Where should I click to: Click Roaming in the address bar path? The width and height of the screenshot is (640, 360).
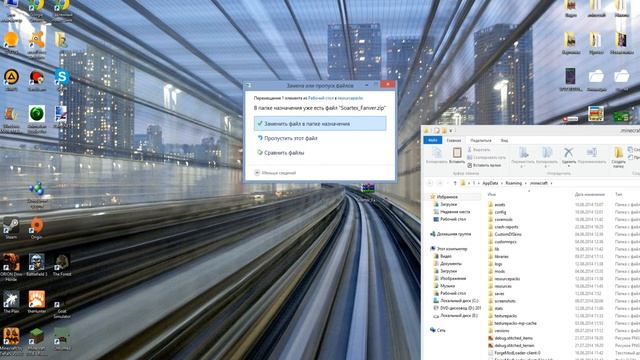(513, 183)
